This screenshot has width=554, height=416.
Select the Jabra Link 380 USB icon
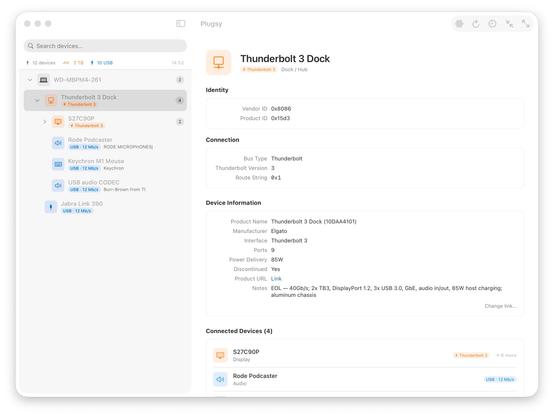51,207
